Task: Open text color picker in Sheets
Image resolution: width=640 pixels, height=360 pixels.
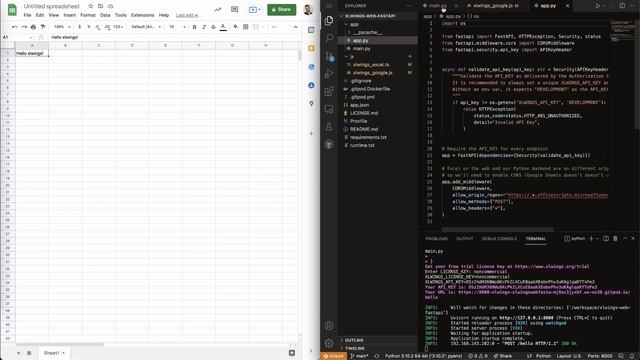Action: point(223,27)
